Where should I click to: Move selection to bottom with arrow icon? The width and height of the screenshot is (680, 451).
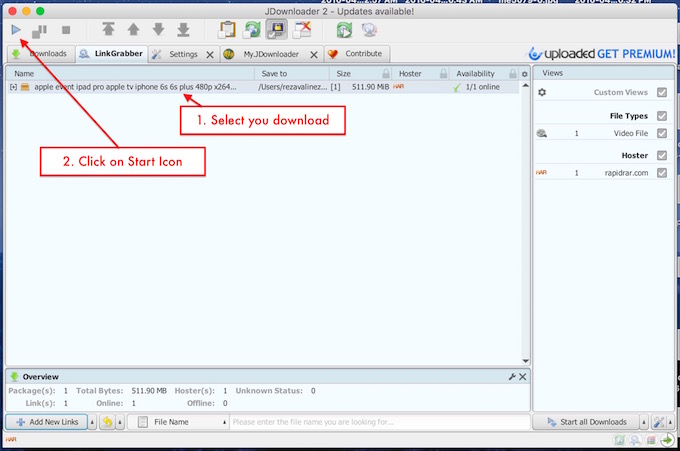pyautogui.click(x=183, y=30)
